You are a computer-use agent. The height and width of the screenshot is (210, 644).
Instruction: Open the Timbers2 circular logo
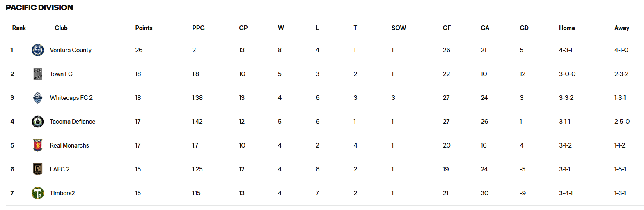pos(38,193)
